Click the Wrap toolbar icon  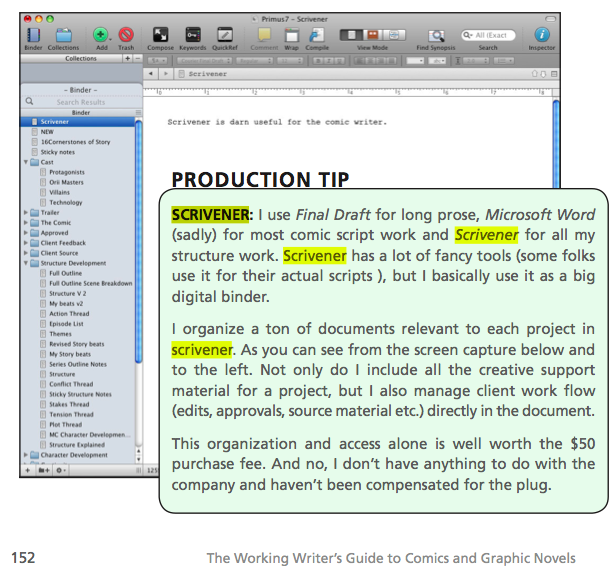click(291, 35)
